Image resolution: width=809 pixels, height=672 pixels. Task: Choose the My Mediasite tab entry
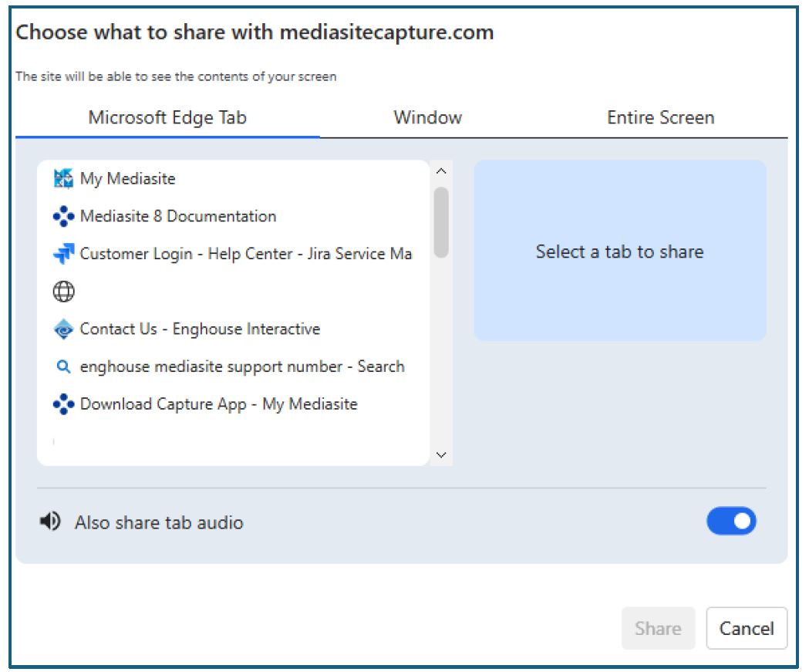pyautogui.click(x=127, y=179)
